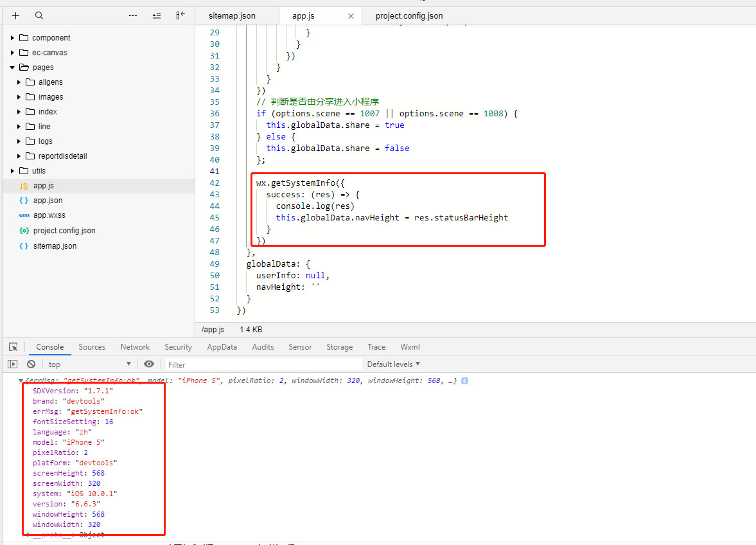Viewport: 756px width, 545px height.
Task: Collapse the pages folder
Action: point(12,67)
